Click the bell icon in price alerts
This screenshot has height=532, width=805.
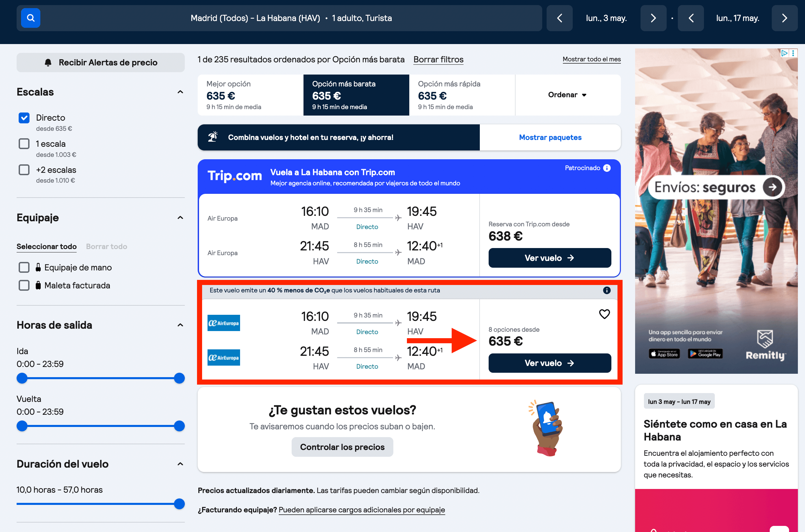point(48,62)
